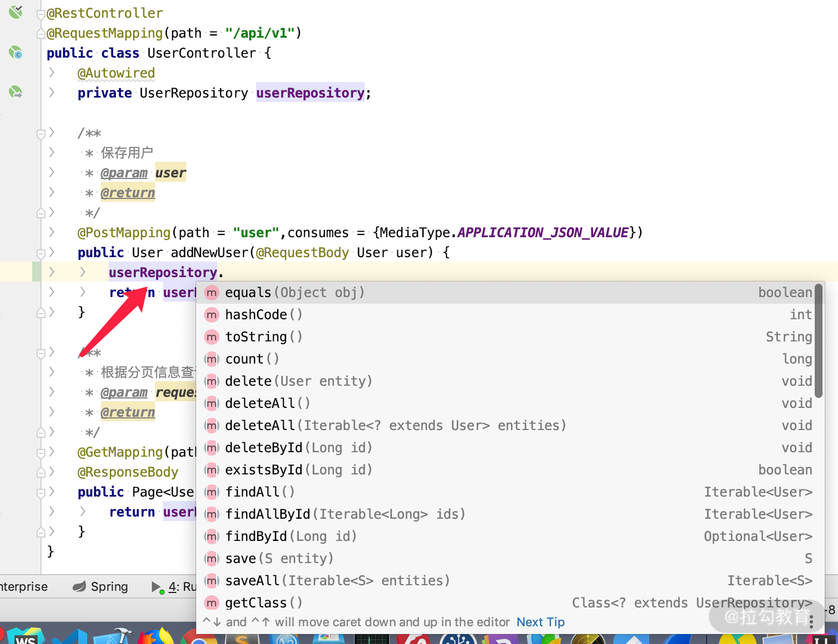Click addNewUser method name
This screenshot has height=644, width=838.
click(x=209, y=253)
